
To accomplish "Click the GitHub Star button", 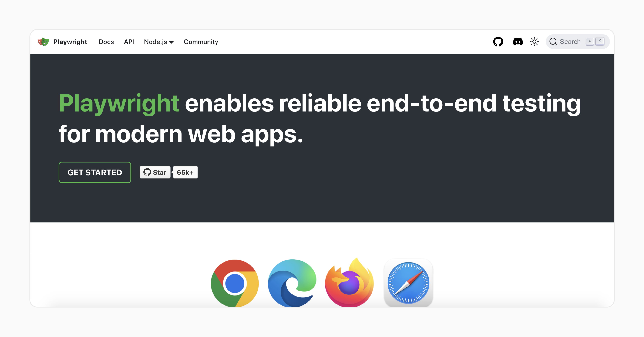I will (155, 172).
